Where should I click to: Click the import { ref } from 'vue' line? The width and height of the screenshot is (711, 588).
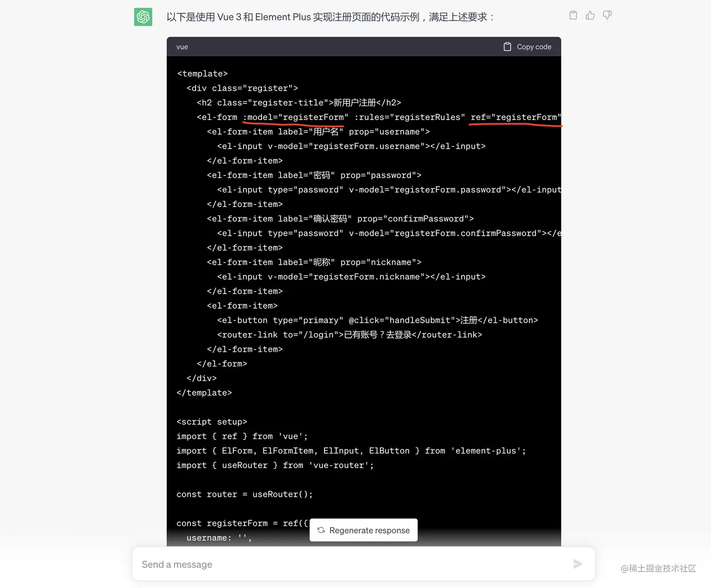[241, 436]
